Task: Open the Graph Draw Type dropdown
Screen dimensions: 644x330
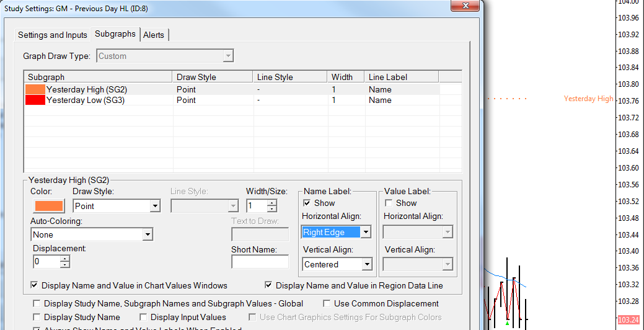Action: coord(228,56)
